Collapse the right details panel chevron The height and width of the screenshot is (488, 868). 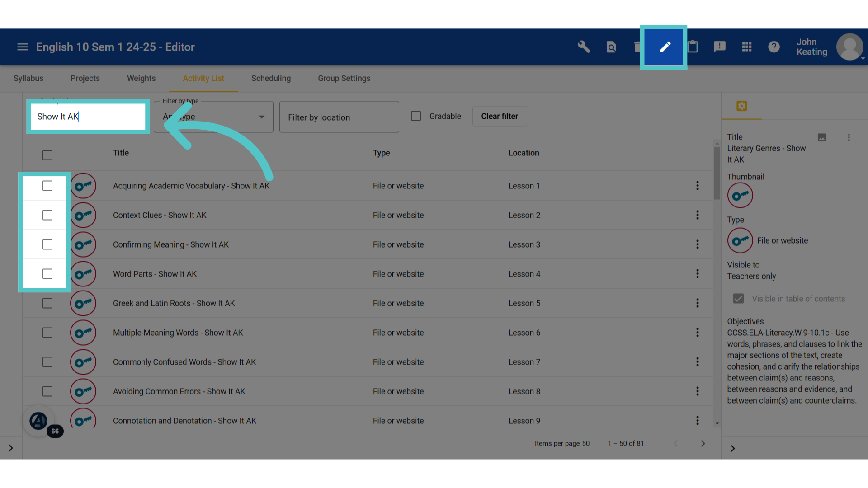[x=733, y=449]
